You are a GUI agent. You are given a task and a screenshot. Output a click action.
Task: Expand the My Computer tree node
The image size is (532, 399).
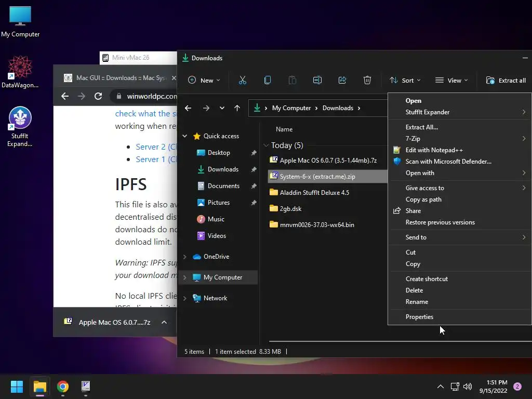(184, 277)
